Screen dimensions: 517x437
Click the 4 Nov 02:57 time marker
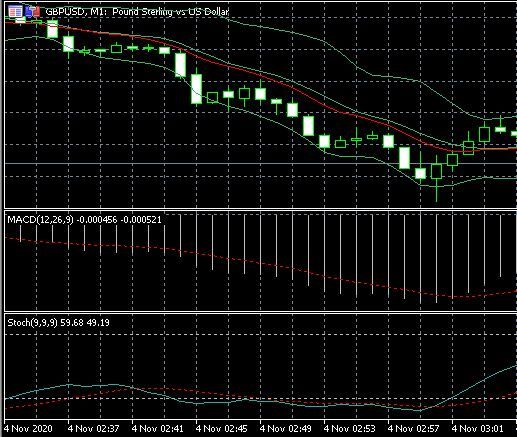click(413, 428)
